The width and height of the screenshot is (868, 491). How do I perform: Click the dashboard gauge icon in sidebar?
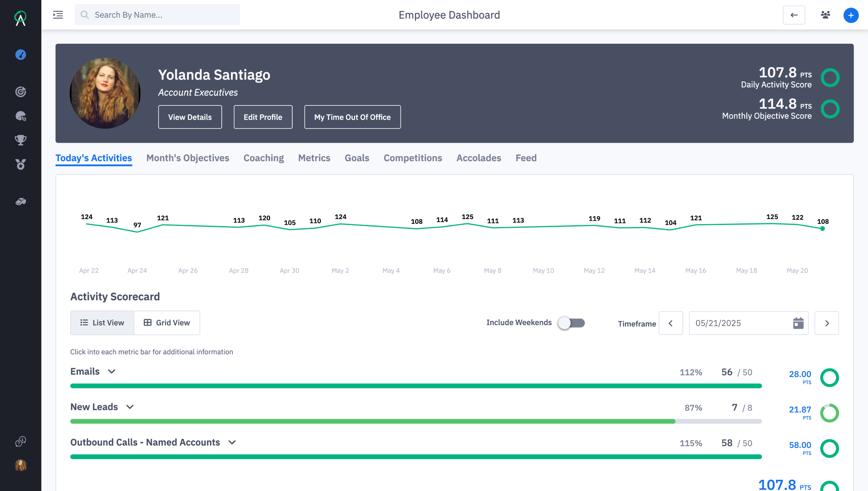click(21, 55)
